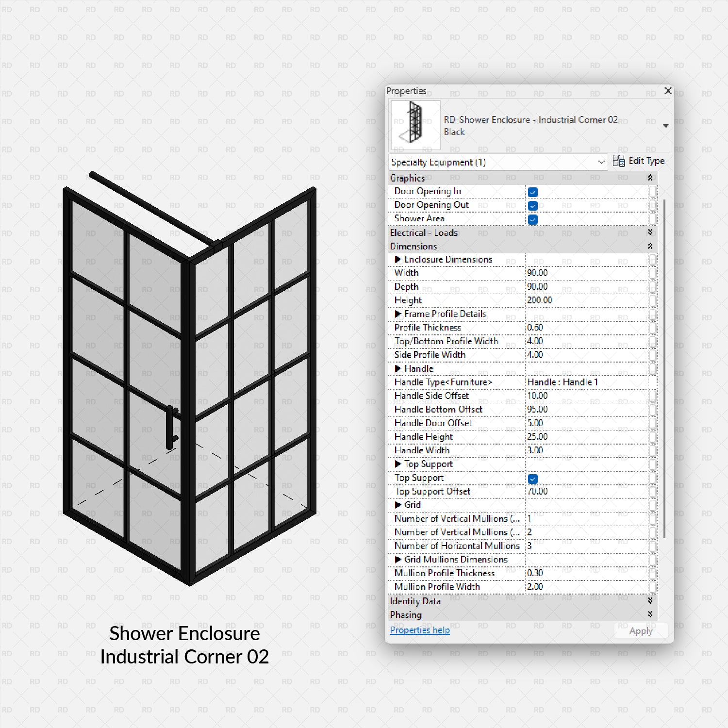The image size is (728, 728).
Task: Open the Properties help link
Action: (x=419, y=630)
